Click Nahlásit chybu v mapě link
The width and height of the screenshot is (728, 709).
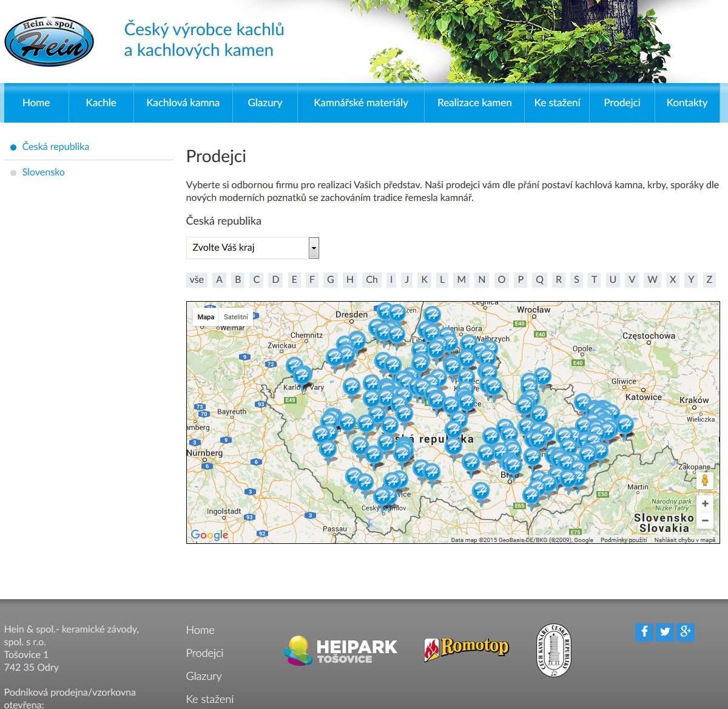coord(685,540)
